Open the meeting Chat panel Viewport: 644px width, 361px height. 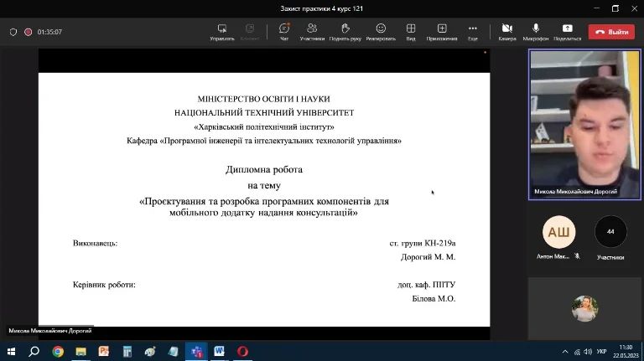(283, 32)
